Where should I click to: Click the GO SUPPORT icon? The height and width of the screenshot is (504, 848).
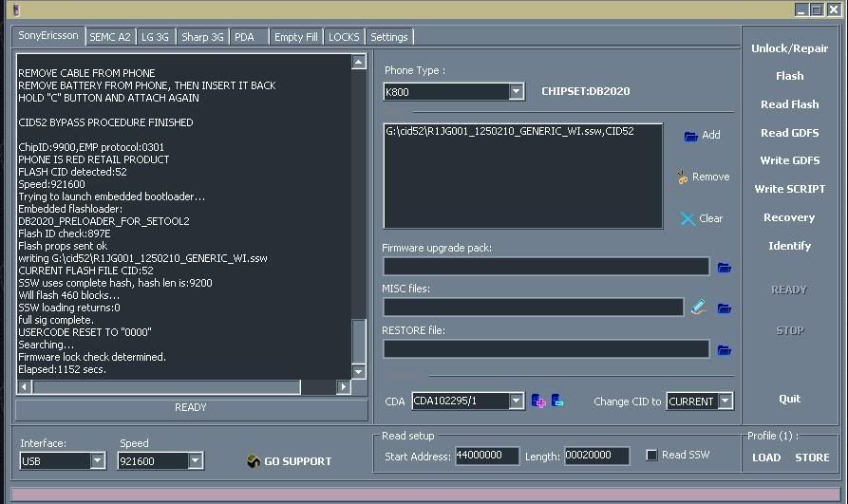253,460
